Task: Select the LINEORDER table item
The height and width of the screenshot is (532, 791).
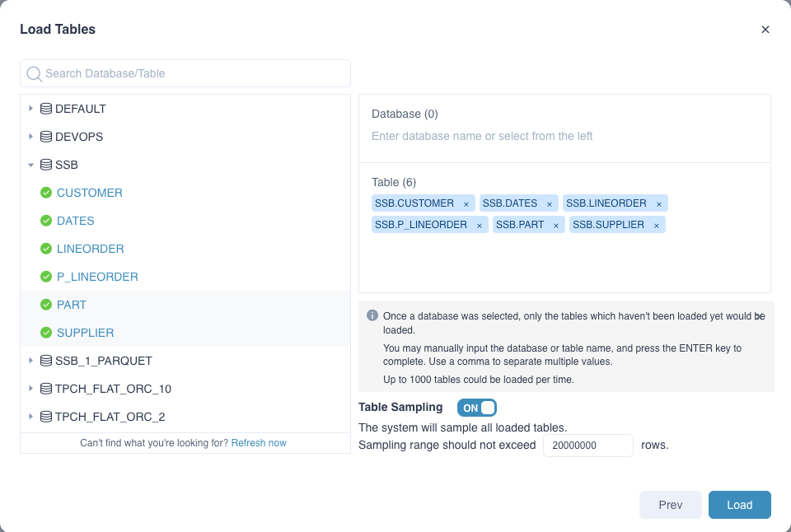Action: click(91, 249)
